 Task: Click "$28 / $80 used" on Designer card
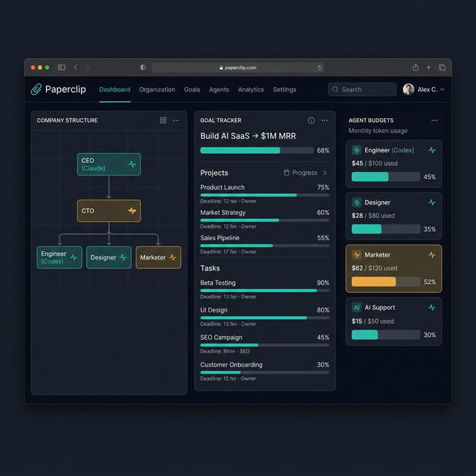[x=373, y=216]
